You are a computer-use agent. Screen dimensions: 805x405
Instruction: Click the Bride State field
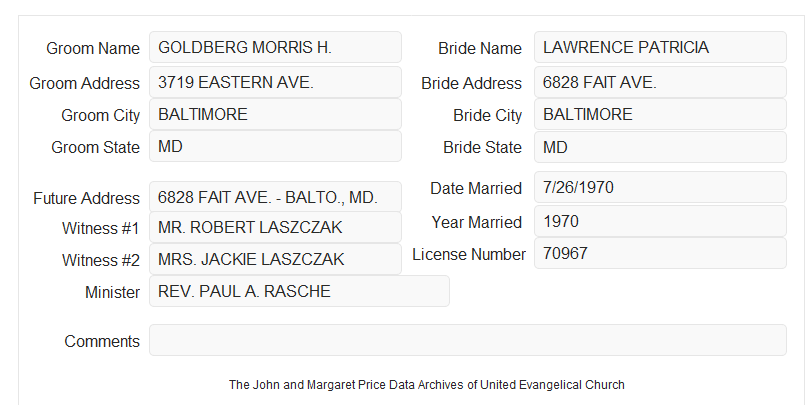(x=660, y=147)
